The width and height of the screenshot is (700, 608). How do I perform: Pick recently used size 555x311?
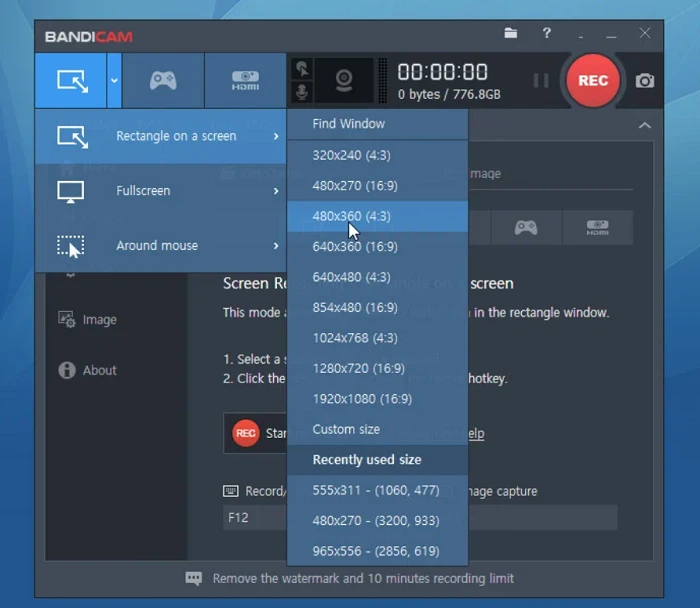click(377, 490)
